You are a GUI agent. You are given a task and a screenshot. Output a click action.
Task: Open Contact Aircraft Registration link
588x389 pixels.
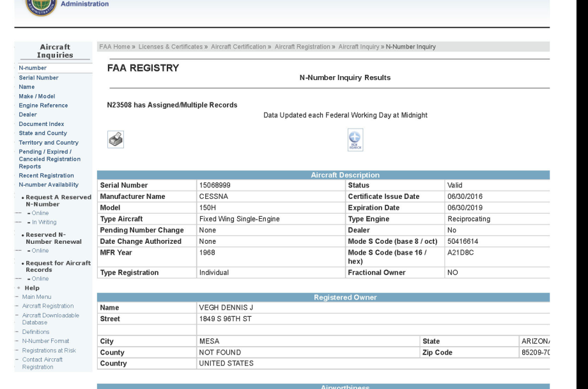pyautogui.click(x=42, y=363)
